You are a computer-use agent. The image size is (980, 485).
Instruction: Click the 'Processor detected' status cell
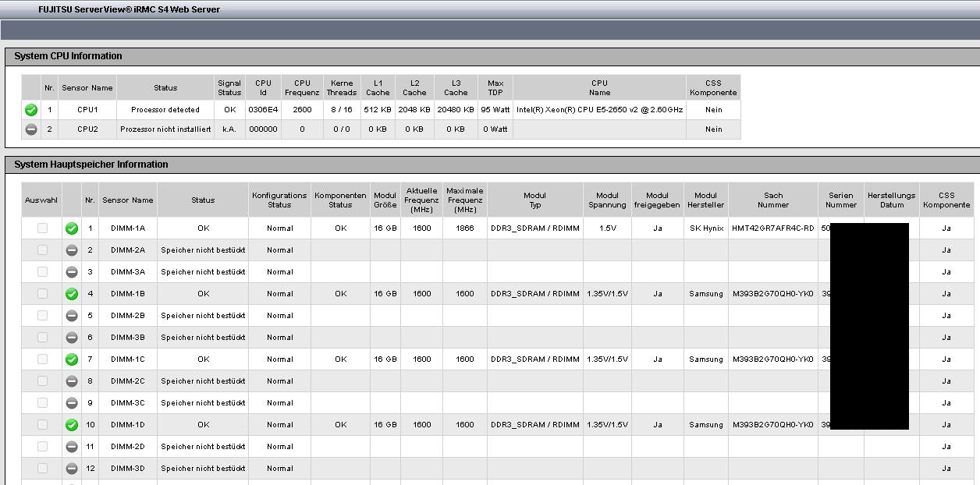tap(165, 110)
